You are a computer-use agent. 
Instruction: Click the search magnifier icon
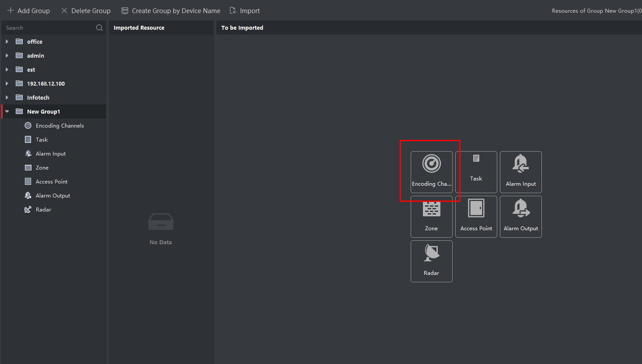(x=99, y=28)
